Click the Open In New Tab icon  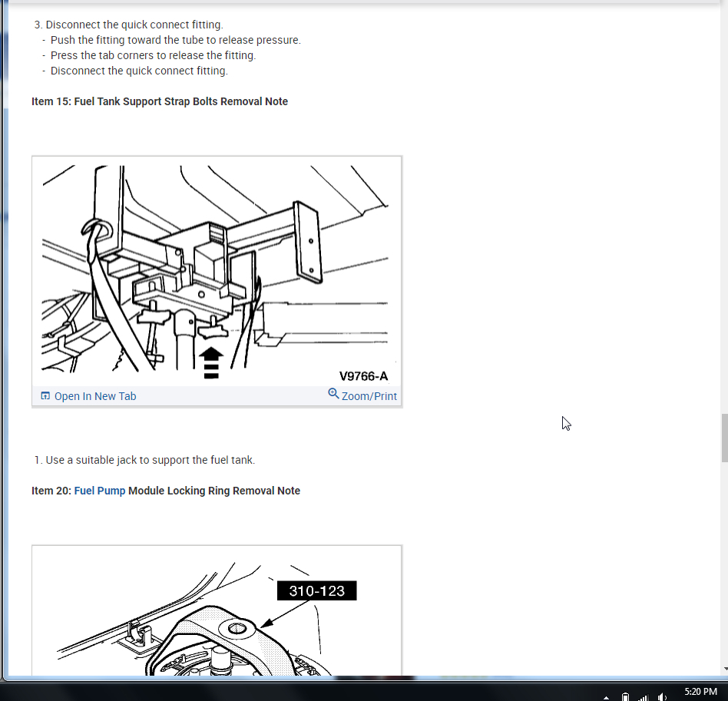click(x=45, y=395)
